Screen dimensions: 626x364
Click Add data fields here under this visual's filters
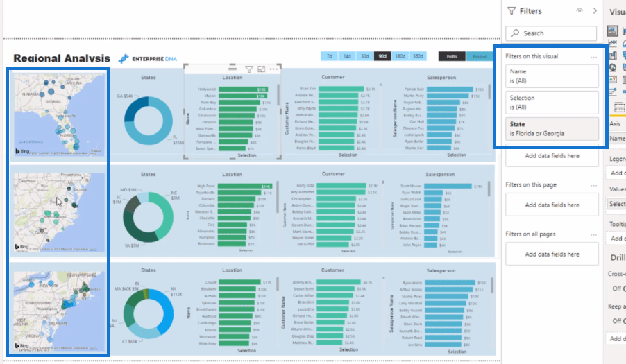552,156
